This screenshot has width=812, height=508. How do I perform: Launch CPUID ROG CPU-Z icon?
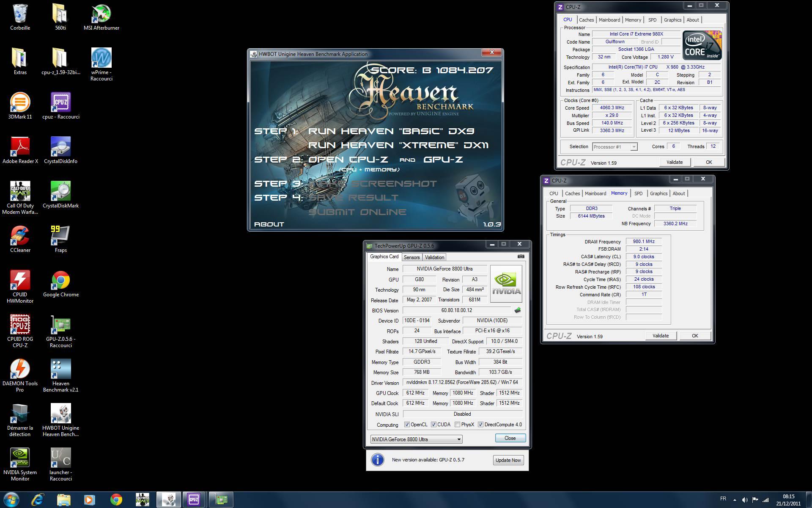[x=20, y=331]
